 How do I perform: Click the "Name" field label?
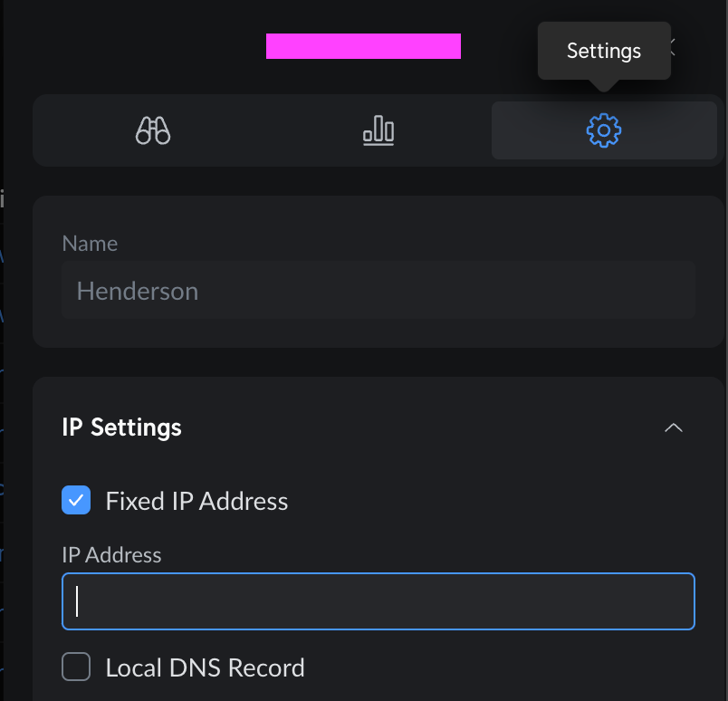(90, 244)
